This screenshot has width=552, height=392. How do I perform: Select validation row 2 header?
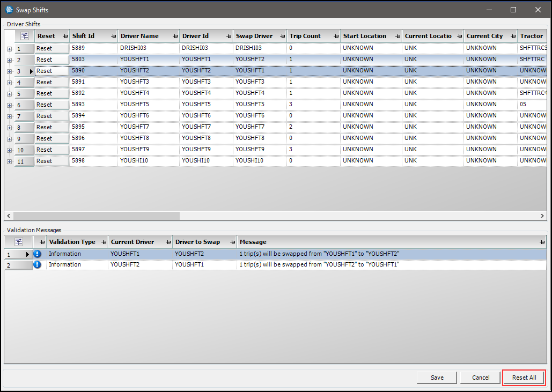pos(18,265)
